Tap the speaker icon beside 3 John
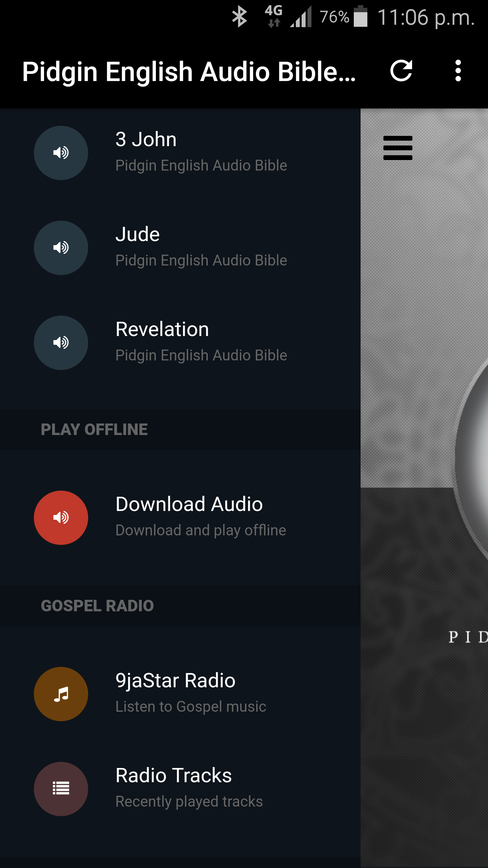The width and height of the screenshot is (488, 868). coord(61,153)
